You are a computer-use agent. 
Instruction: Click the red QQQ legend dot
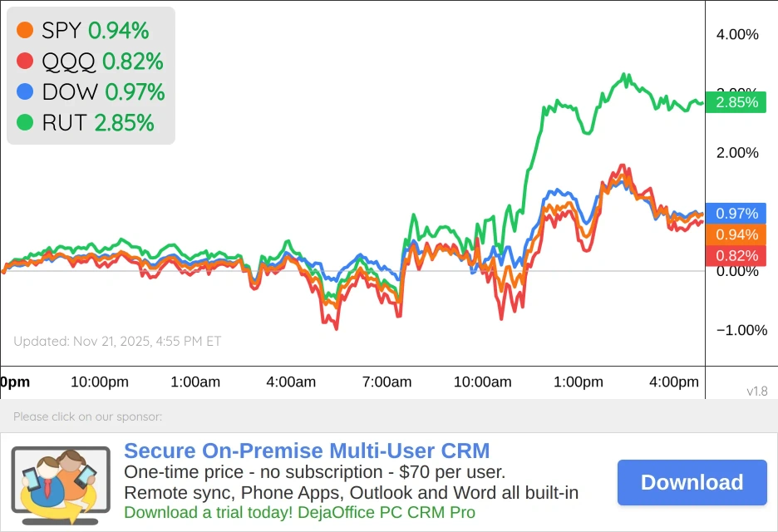[25, 61]
